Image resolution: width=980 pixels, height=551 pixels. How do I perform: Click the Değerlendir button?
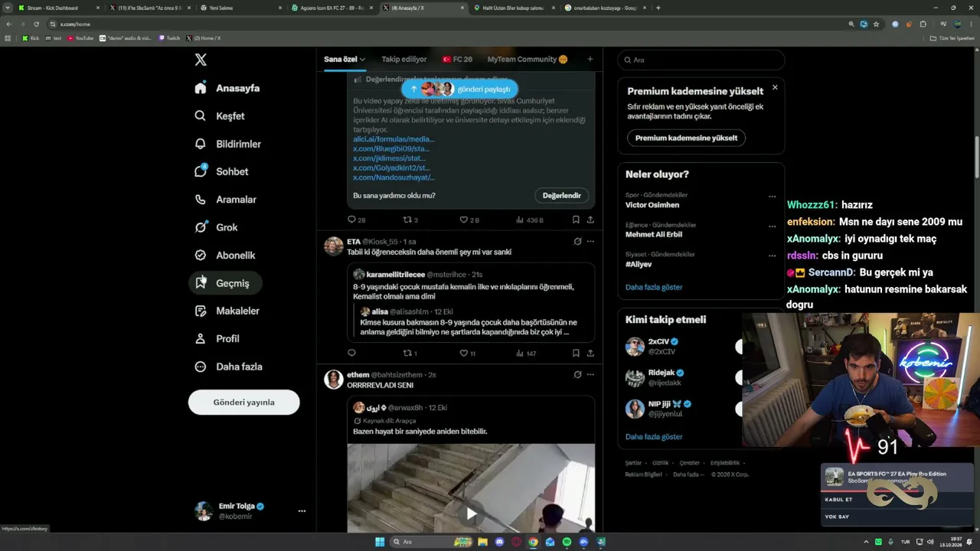(x=561, y=195)
